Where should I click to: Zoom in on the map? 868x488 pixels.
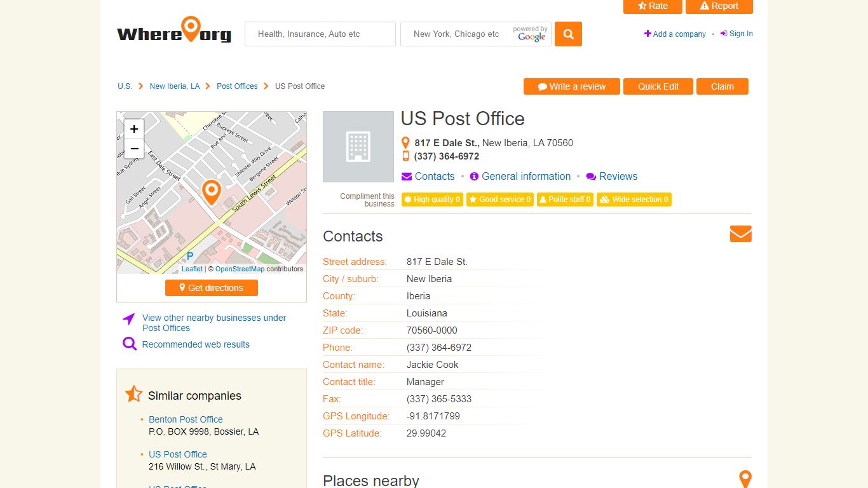point(134,129)
